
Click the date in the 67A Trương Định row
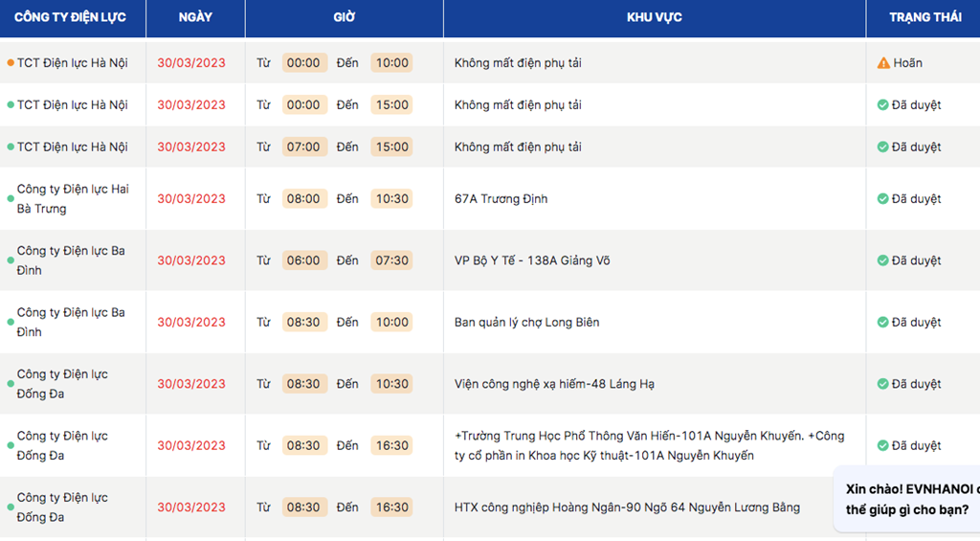pyautogui.click(x=191, y=199)
